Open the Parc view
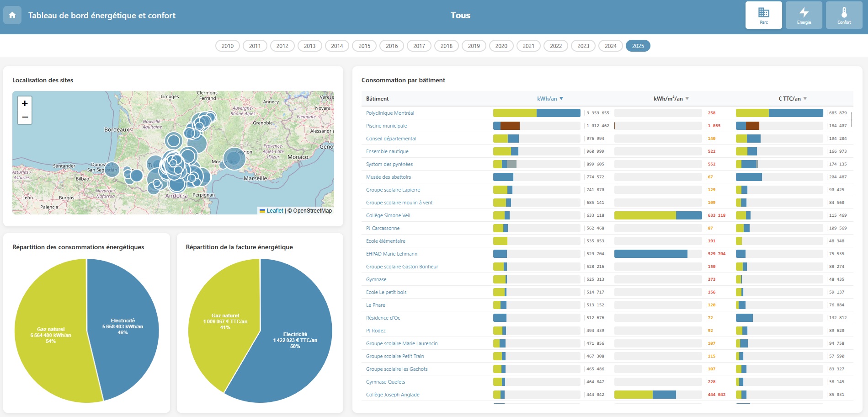The image size is (868, 417). [x=763, y=15]
